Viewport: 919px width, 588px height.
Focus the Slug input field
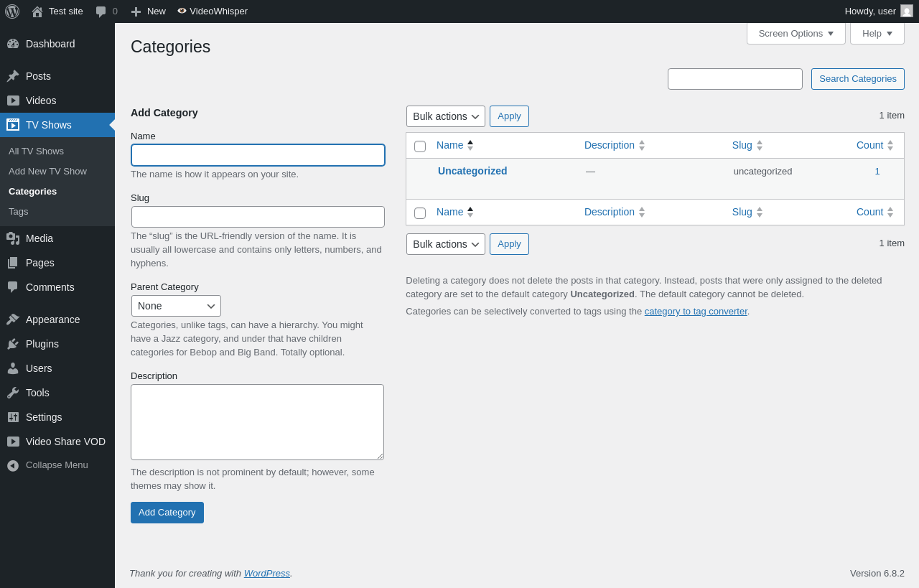pos(258,217)
